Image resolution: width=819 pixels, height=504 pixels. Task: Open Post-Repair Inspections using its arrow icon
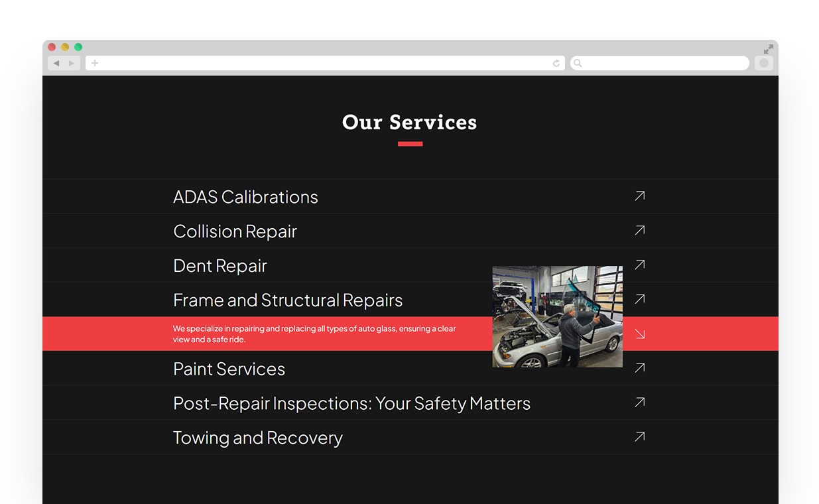coord(639,403)
